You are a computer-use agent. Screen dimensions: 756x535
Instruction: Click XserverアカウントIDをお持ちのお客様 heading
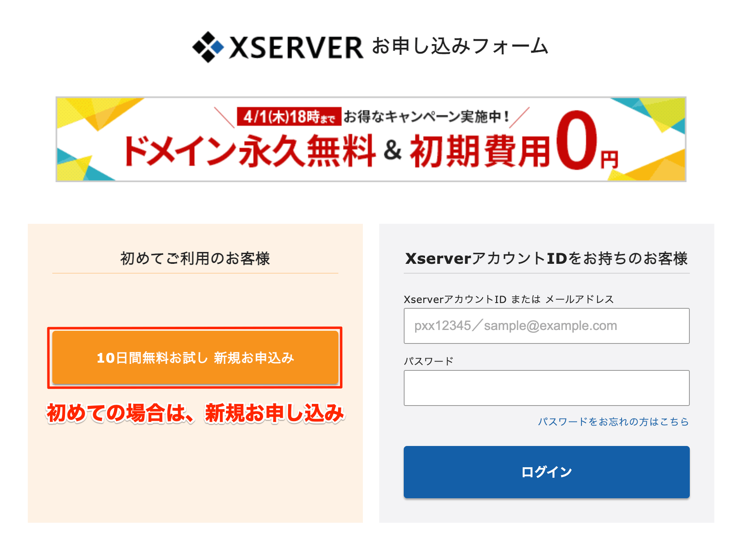pos(546,259)
